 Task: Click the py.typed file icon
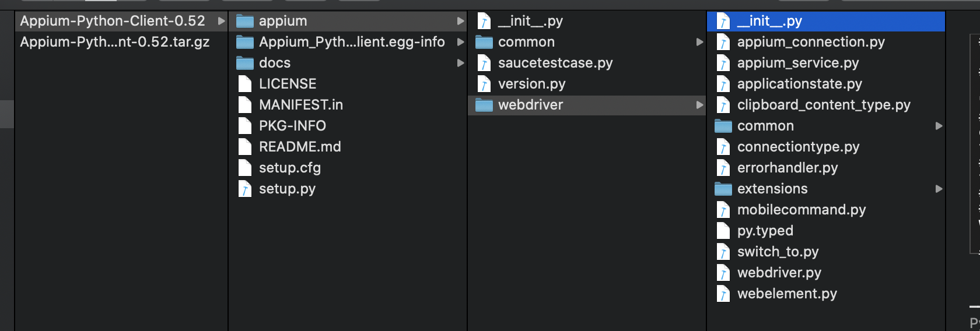(x=723, y=231)
